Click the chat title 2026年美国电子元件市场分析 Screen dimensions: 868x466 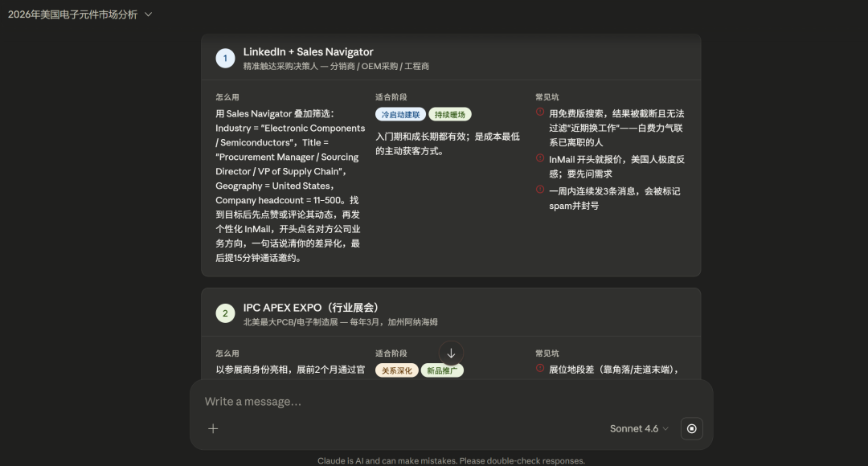point(72,14)
